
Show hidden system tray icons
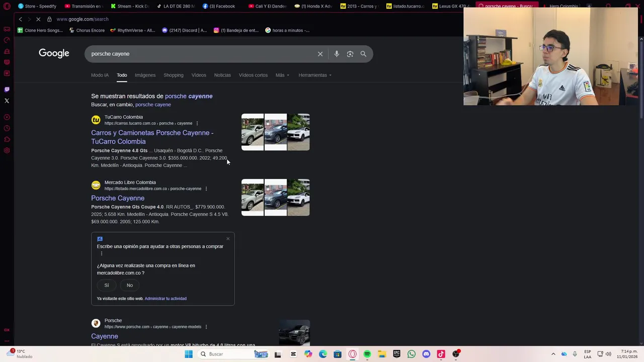click(553, 354)
